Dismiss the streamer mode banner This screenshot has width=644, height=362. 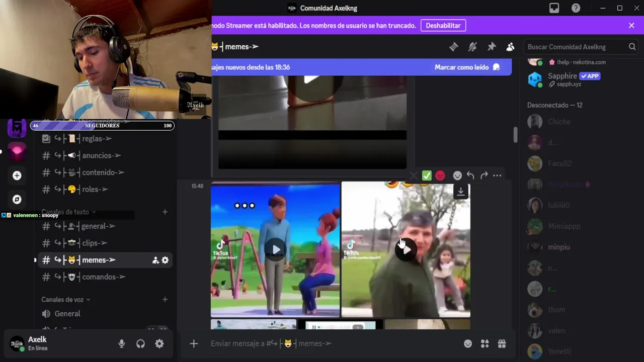[x=631, y=25]
